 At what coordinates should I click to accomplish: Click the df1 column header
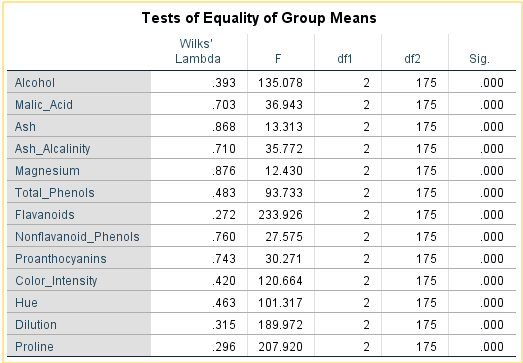[345, 59]
